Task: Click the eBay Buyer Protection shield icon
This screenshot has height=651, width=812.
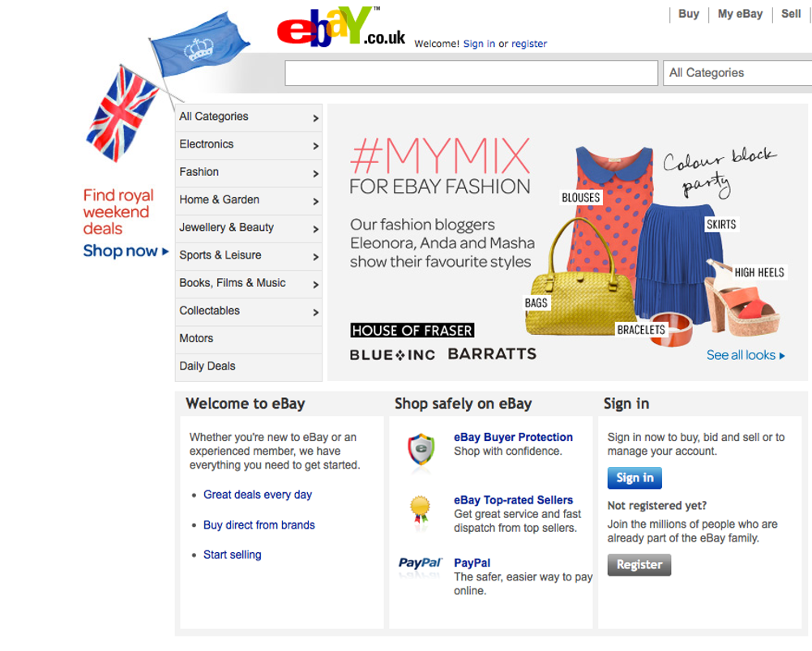Action: click(421, 451)
